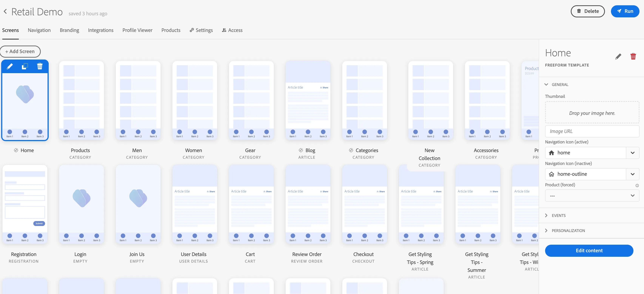Screen dimensions: 644x294
Task: Click the Image URL input field
Action: [x=592, y=132]
